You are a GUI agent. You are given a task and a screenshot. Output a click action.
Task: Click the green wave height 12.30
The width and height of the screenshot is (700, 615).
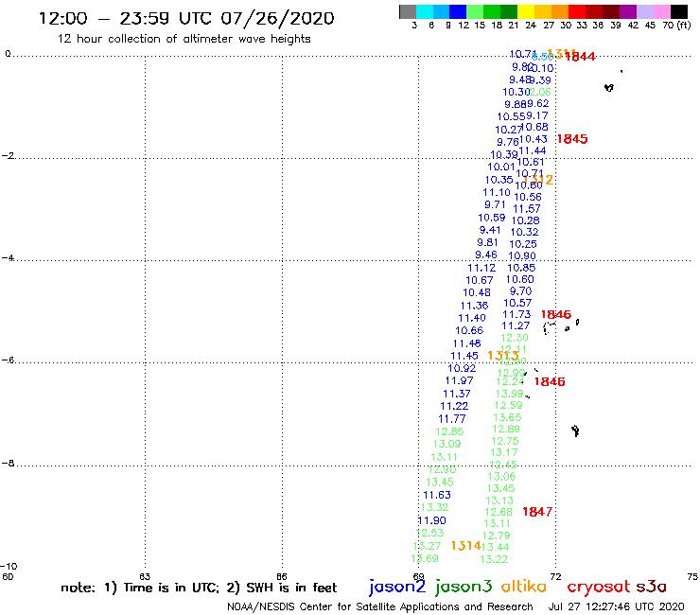[x=515, y=338]
